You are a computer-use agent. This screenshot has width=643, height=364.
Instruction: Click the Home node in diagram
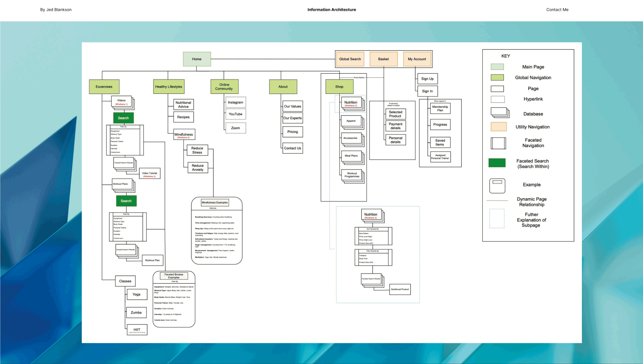[197, 59]
